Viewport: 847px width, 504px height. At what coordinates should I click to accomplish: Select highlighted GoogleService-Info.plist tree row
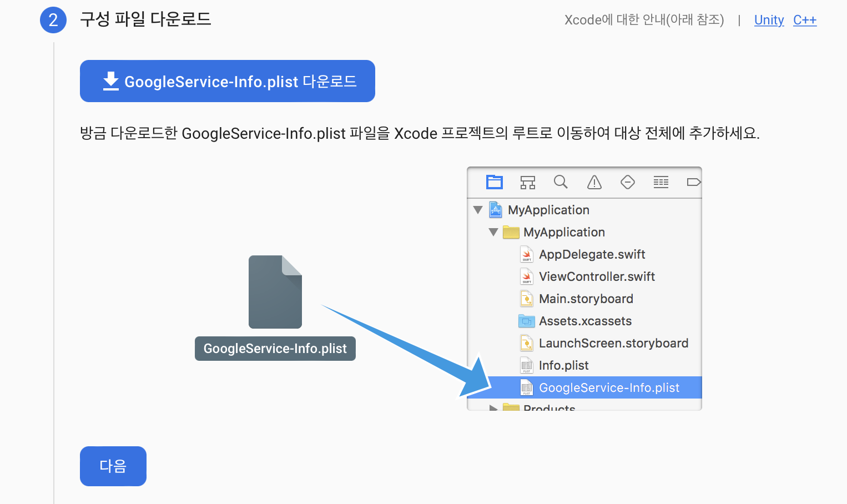(x=585, y=387)
